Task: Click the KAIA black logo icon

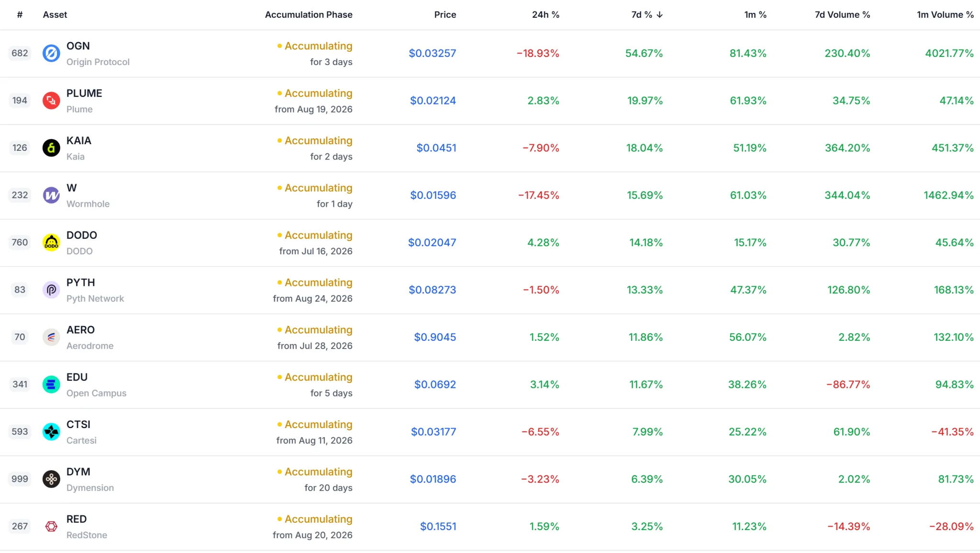Action: point(51,148)
